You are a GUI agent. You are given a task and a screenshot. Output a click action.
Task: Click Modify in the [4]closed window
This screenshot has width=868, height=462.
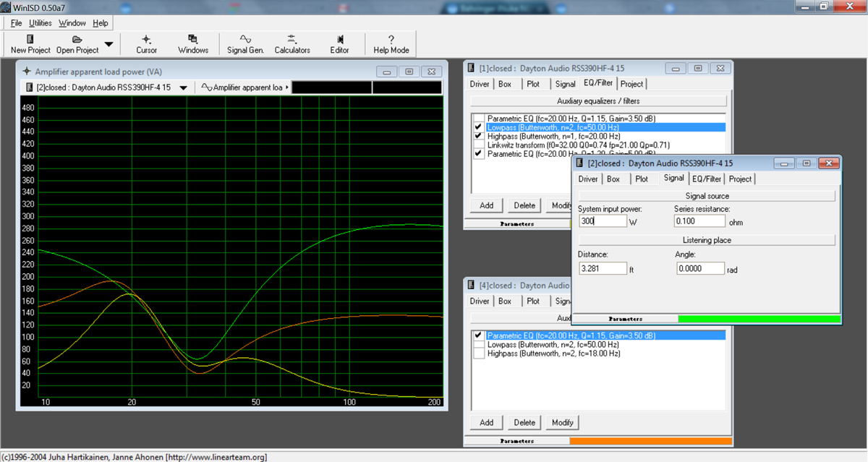click(562, 422)
